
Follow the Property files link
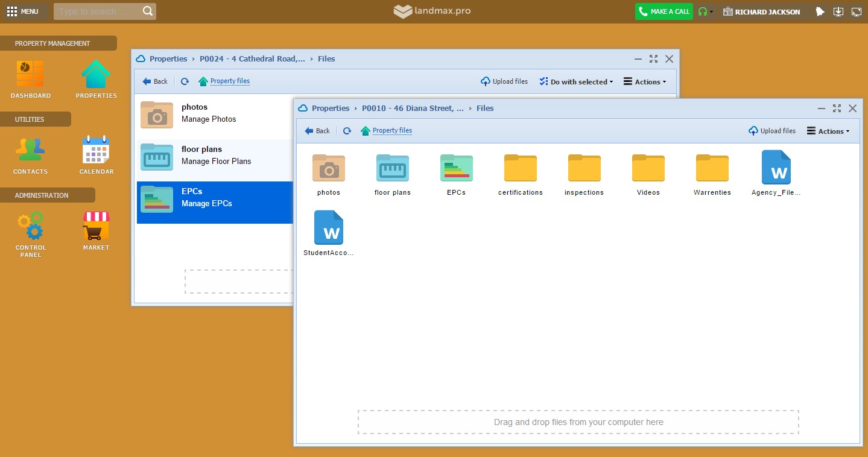pos(391,130)
